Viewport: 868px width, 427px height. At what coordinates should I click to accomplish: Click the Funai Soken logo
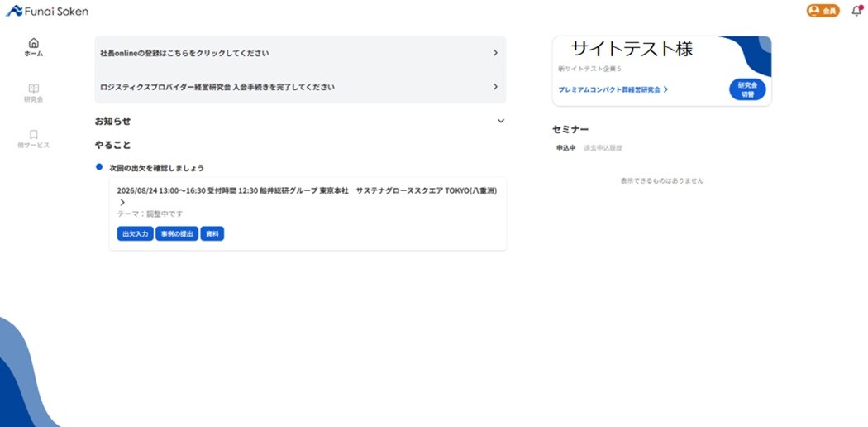(47, 11)
